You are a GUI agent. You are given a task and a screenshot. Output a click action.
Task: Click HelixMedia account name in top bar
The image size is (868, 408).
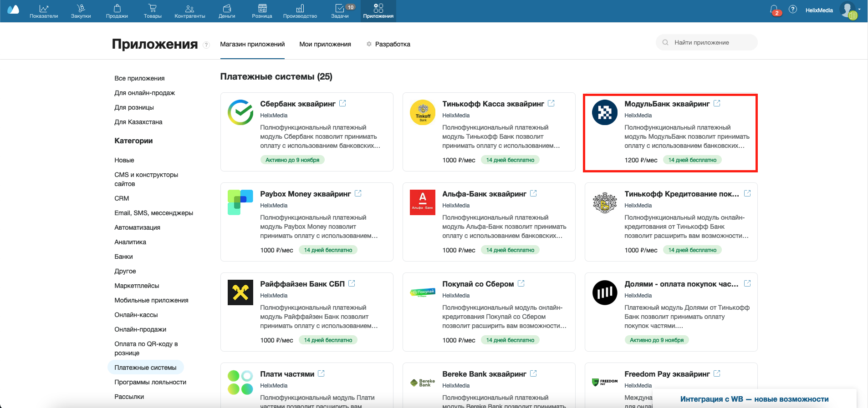click(819, 10)
